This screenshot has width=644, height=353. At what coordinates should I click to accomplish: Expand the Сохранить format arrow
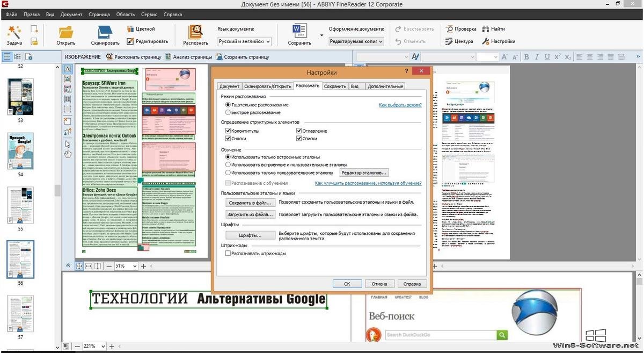(x=322, y=35)
